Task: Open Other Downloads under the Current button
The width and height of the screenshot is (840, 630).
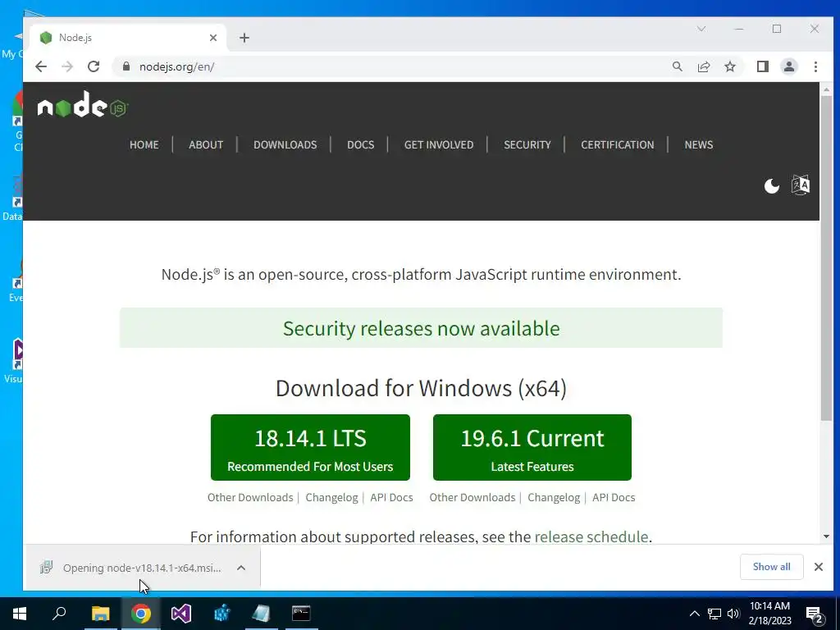Action: click(472, 497)
